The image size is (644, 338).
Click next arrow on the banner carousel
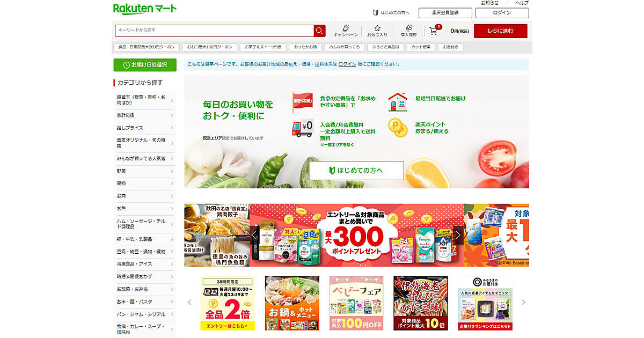[x=458, y=235]
